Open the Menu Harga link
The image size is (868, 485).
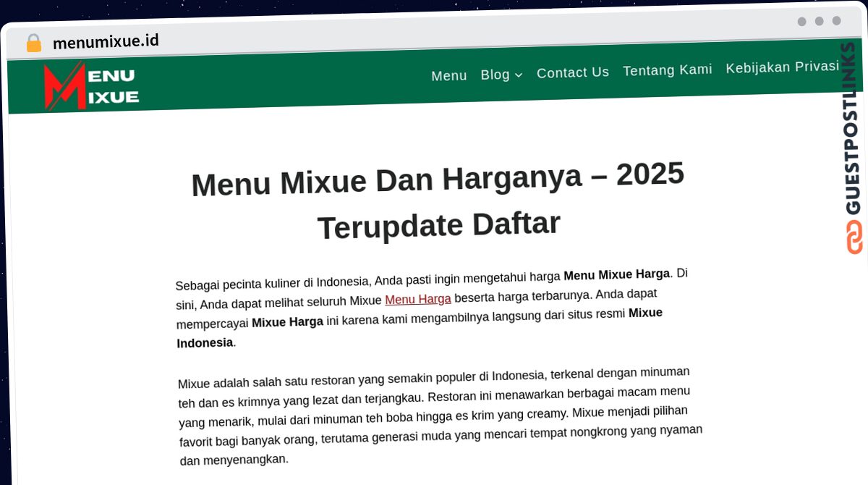pos(418,299)
